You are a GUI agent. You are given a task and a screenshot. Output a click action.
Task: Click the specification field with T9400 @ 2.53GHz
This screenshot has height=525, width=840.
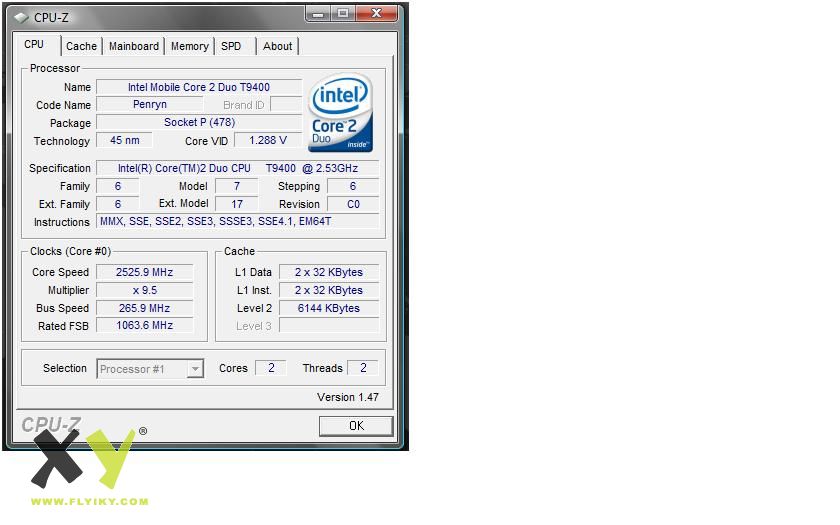click(237, 168)
